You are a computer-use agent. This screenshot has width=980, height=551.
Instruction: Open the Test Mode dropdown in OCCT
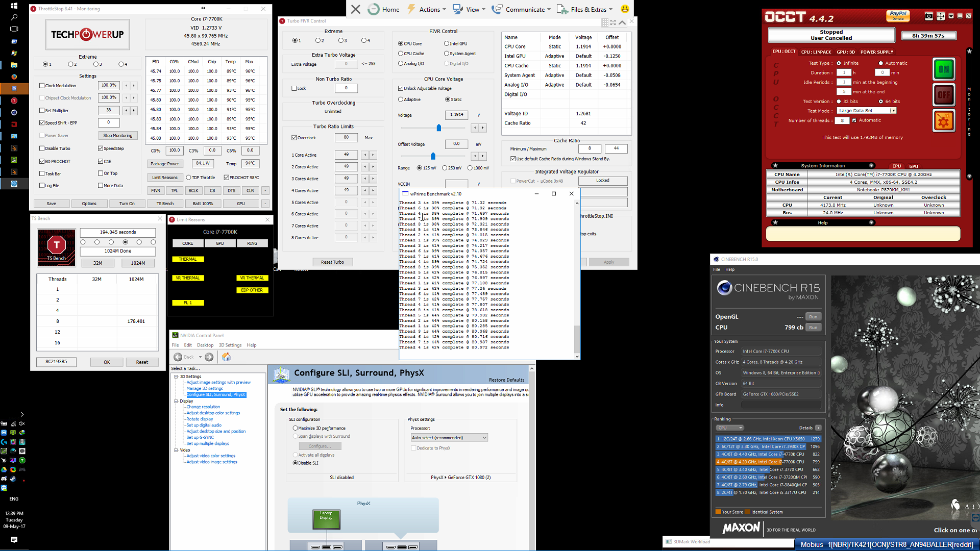click(893, 111)
